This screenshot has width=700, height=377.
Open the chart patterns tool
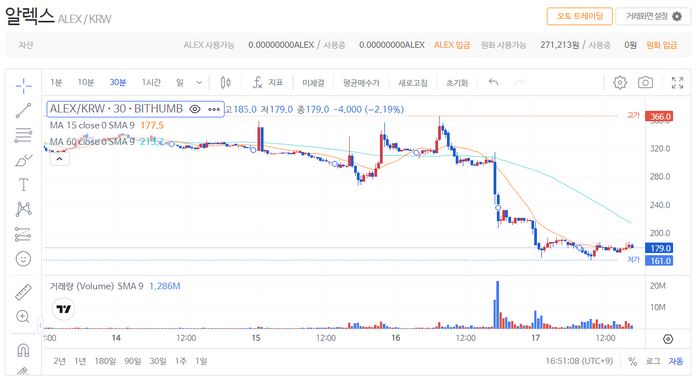pos(23,209)
